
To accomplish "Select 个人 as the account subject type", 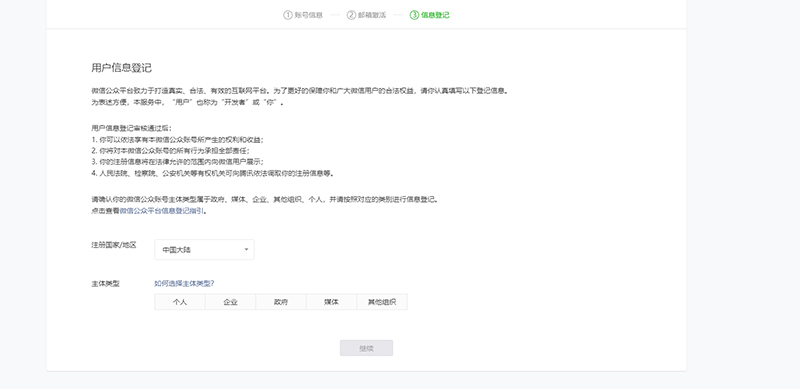I will (x=180, y=302).
